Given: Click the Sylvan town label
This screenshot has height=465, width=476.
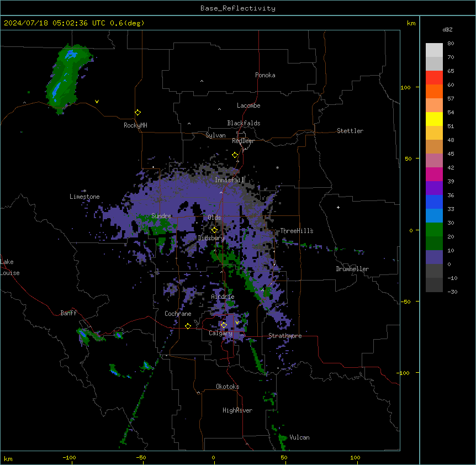Looking at the screenshot, I should (x=215, y=135).
